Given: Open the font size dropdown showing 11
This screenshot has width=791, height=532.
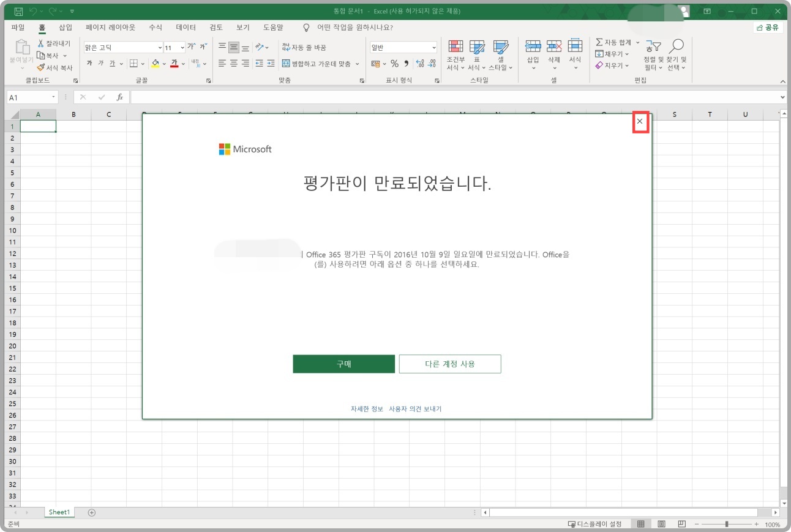Looking at the screenshot, I should click(x=182, y=47).
